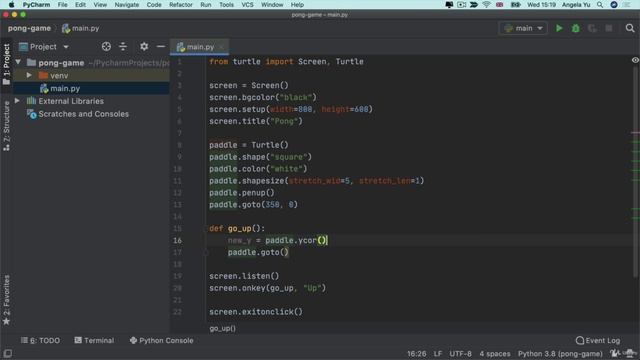The height and width of the screenshot is (360, 640).
Task: Open the Tools menu
Action: (x=226, y=4)
